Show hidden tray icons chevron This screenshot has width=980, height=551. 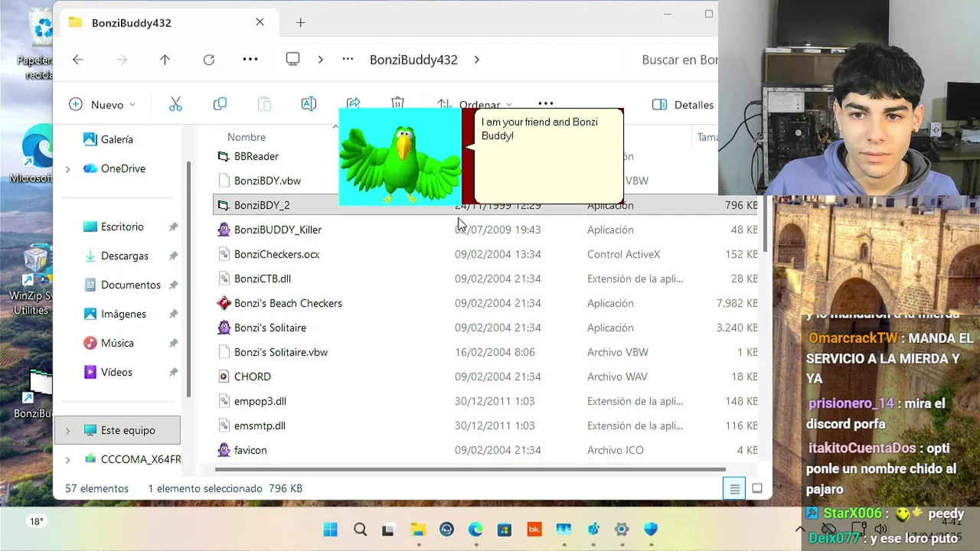(x=800, y=529)
